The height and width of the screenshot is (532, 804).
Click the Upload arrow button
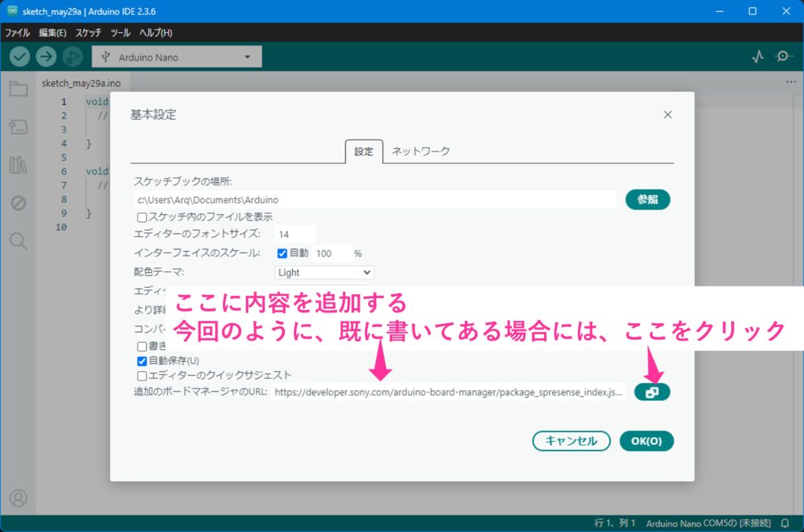point(46,56)
